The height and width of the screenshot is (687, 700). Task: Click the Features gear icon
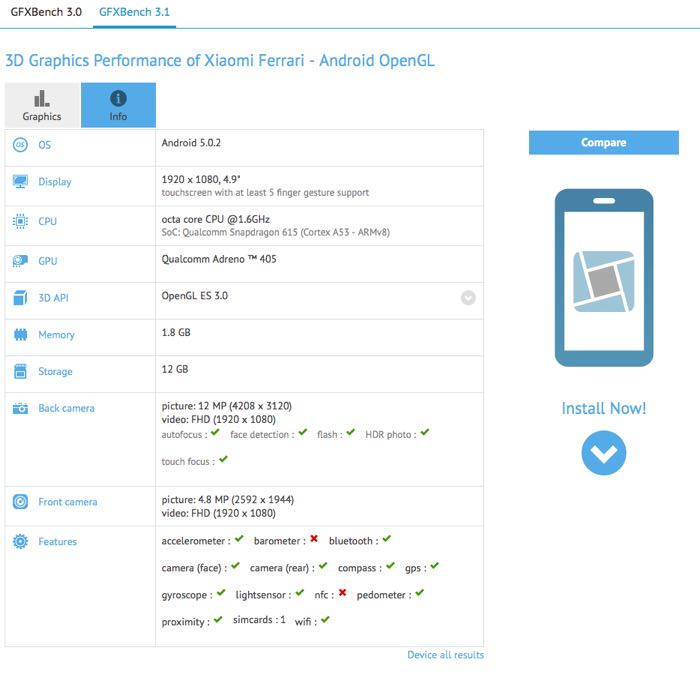pyautogui.click(x=20, y=541)
